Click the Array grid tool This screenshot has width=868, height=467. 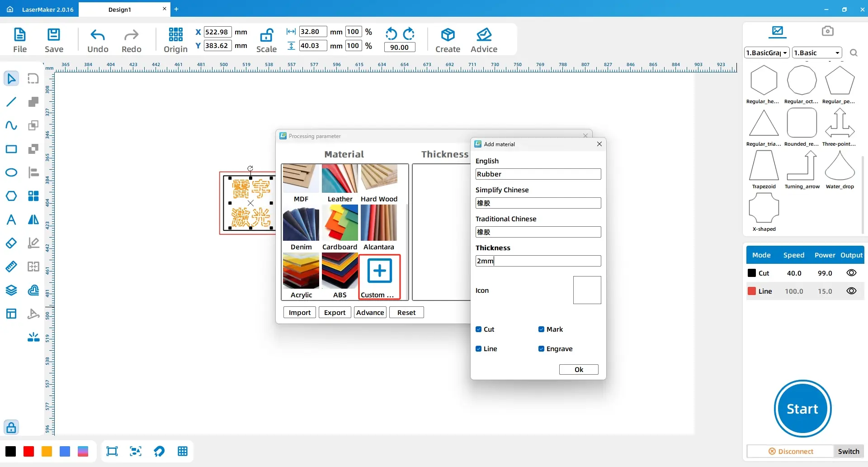33,196
